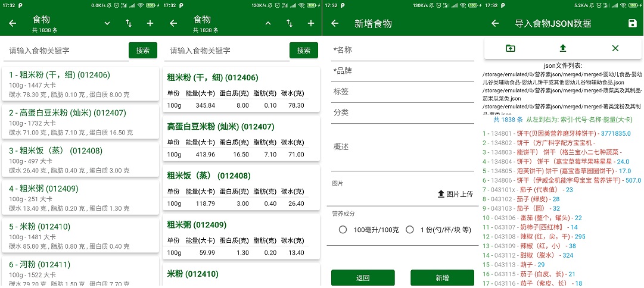Focus keyword search field above nutrition tables

click(227, 51)
